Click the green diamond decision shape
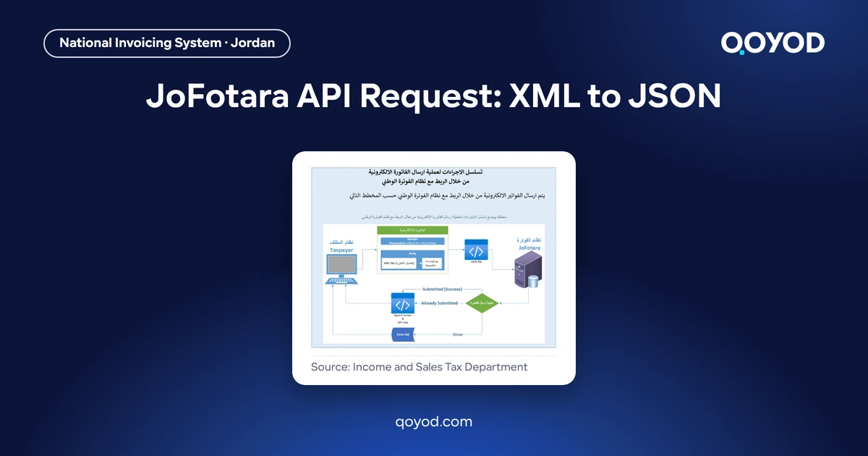868x456 pixels. click(x=482, y=303)
